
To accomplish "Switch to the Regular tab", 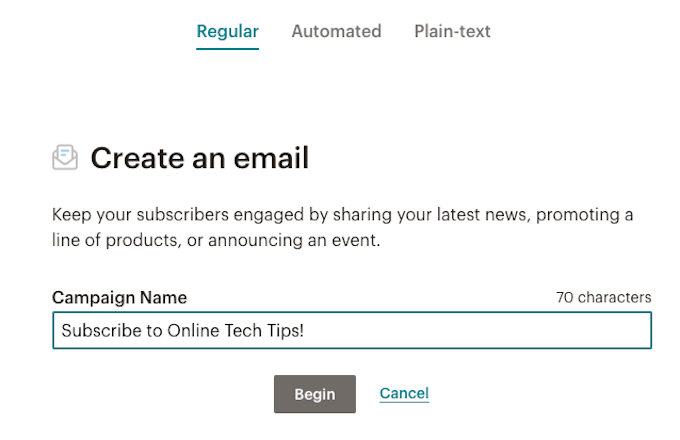I will (227, 31).
